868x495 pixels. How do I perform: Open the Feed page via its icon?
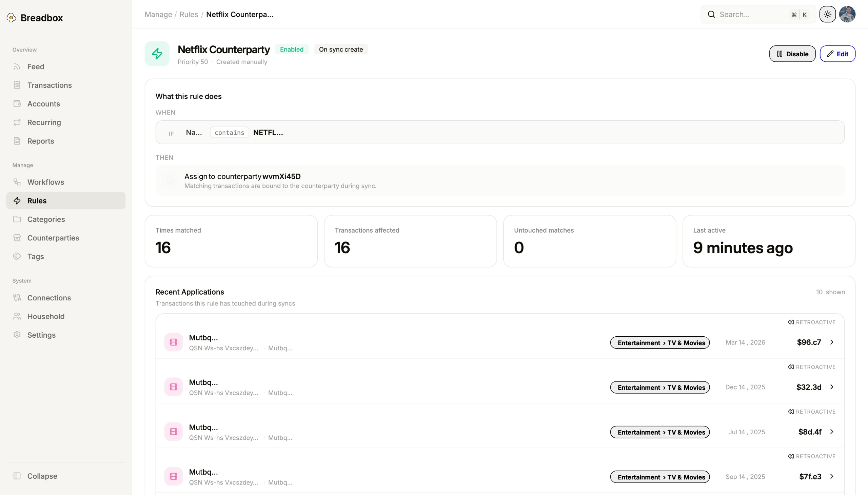point(17,67)
